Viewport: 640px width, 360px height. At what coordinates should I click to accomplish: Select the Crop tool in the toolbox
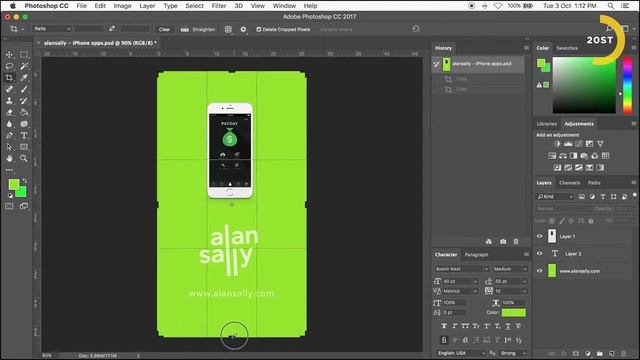[9, 78]
